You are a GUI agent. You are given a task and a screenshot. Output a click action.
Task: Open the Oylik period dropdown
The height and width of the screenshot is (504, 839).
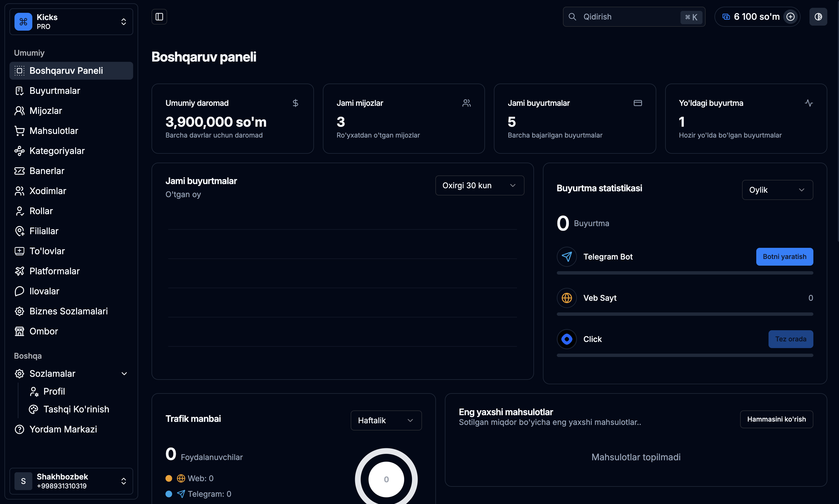(777, 190)
